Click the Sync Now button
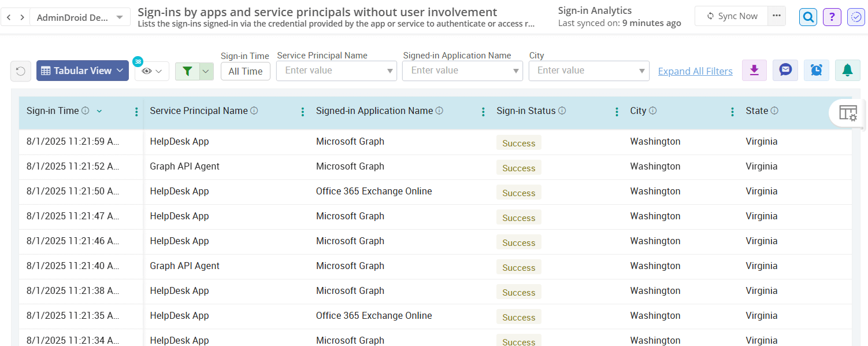The height and width of the screenshot is (346, 868). [730, 16]
